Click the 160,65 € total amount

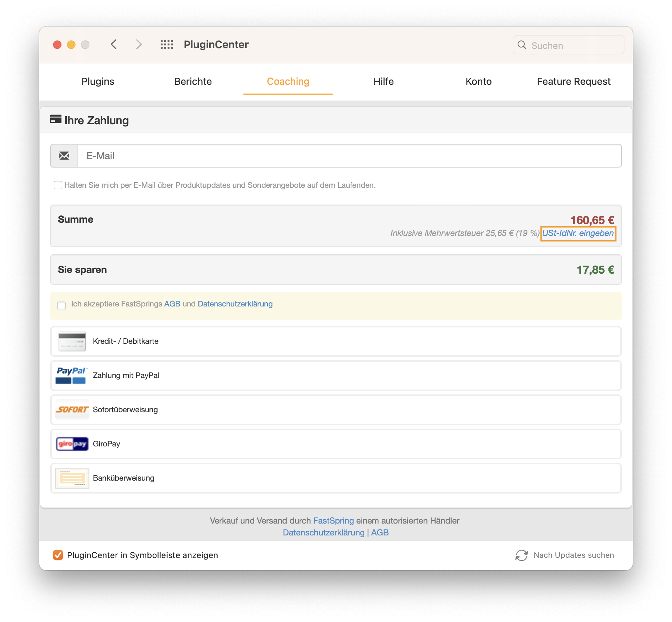pyautogui.click(x=592, y=220)
